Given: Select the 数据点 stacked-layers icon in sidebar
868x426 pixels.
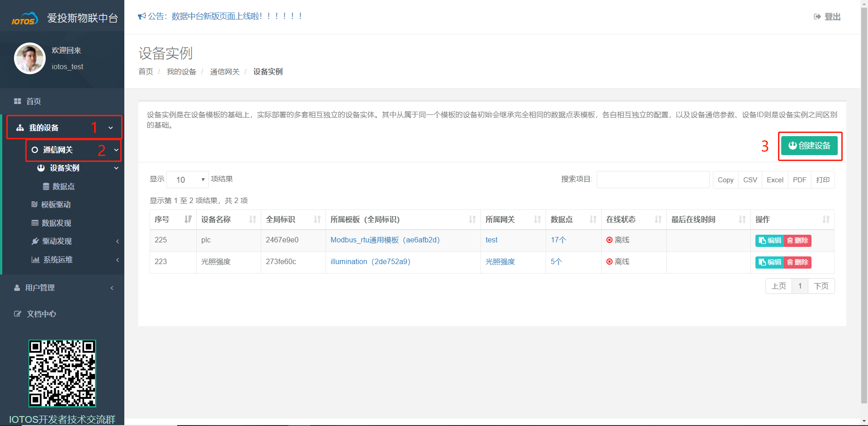Looking at the screenshot, I should click(x=45, y=186).
